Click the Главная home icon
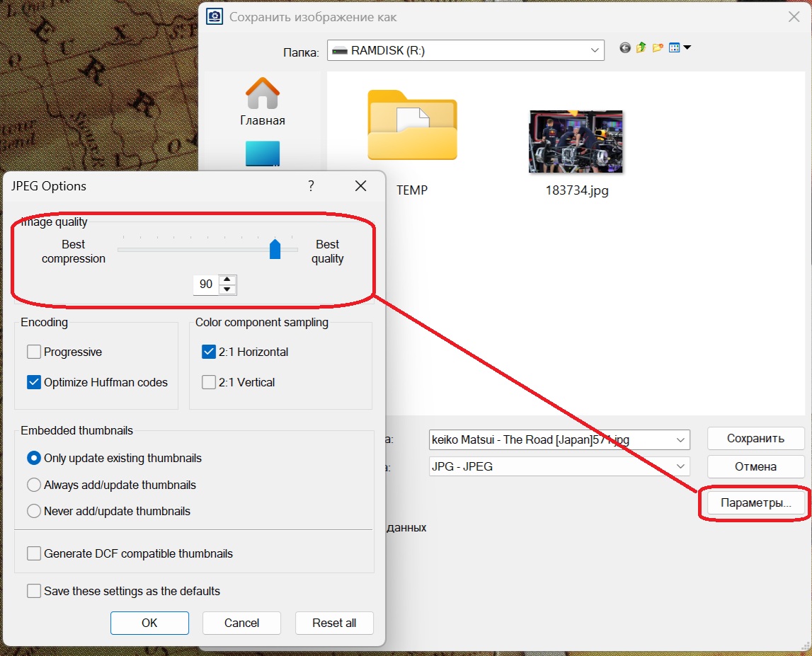 (263, 102)
